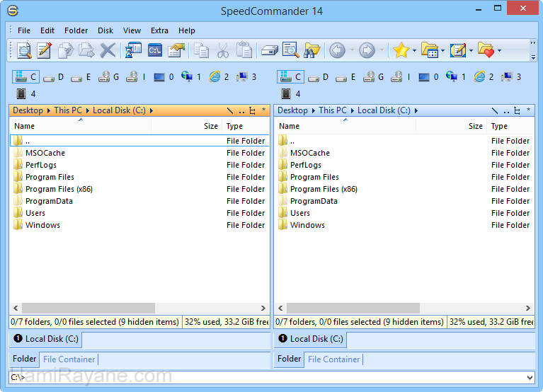Viewport: 543px width, 392px height.
Task: Select desktop item 0 in right panel
Action: 428,77
